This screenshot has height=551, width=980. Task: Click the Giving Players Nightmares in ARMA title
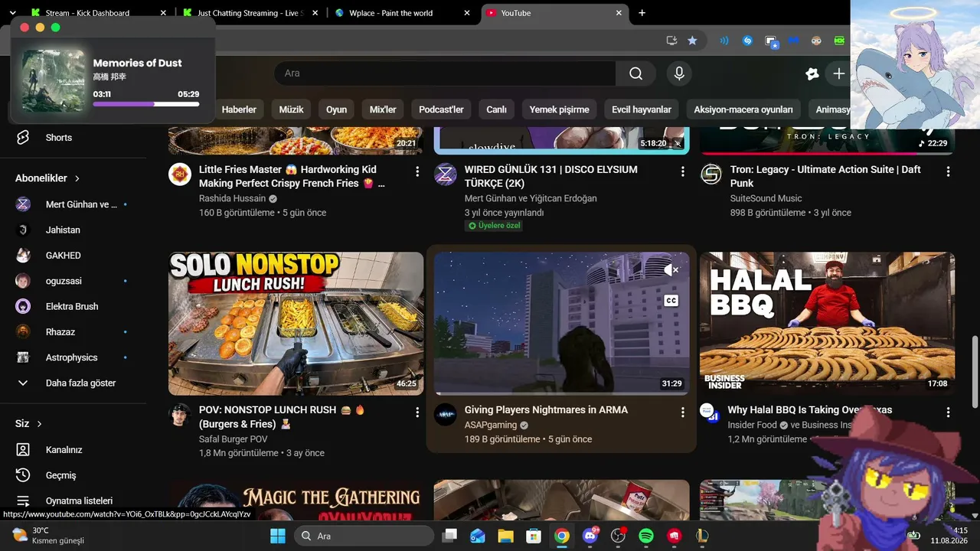click(x=546, y=410)
